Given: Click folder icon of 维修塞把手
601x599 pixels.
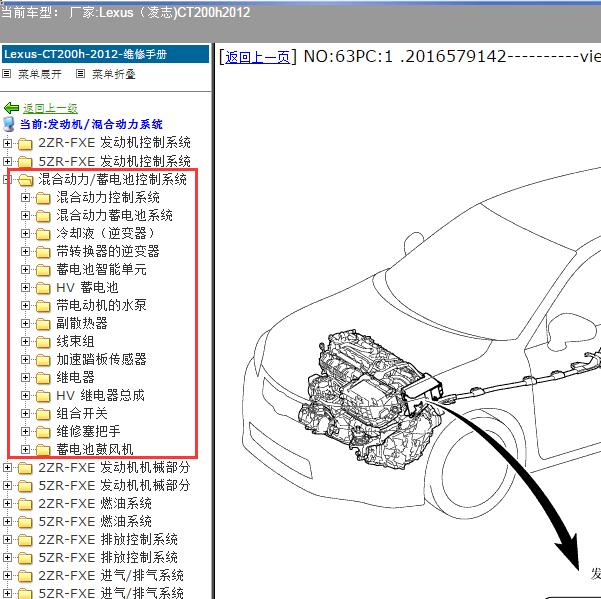Looking at the screenshot, I should pyautogui.click(x=43, y=432).
